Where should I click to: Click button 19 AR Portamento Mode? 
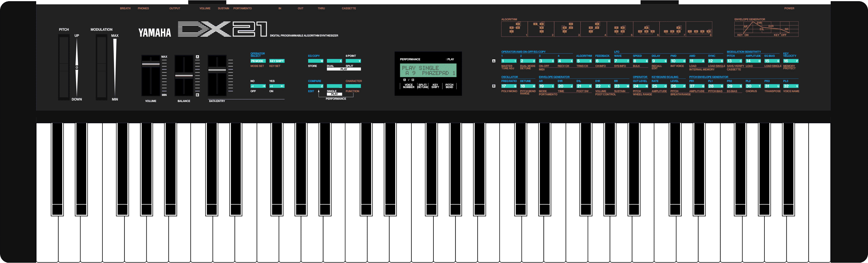(546, 86)
